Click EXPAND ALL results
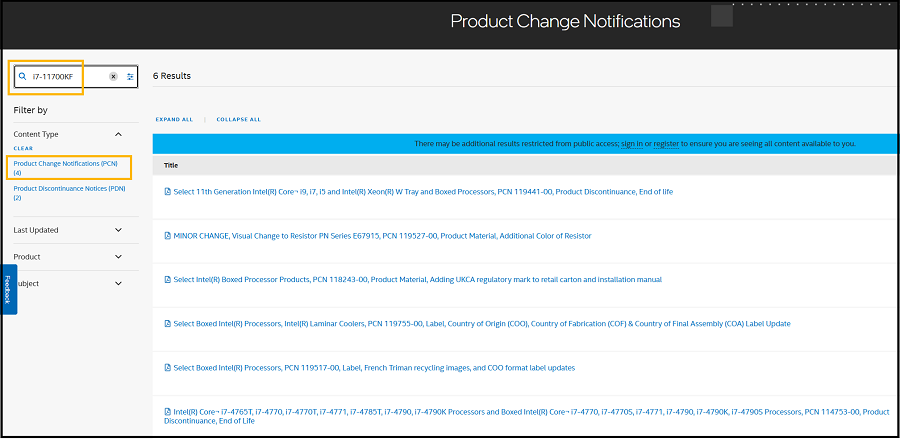 [x=174, y=119]
